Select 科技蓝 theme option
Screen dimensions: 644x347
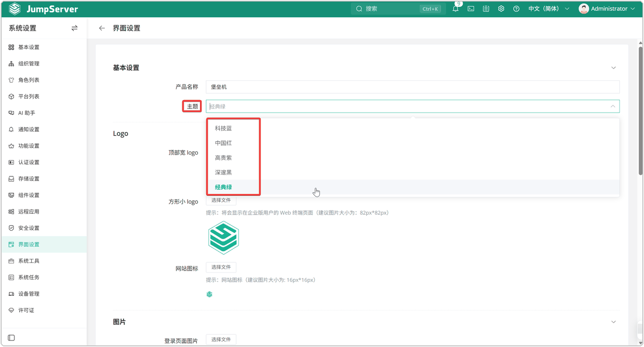pos(412,128)
